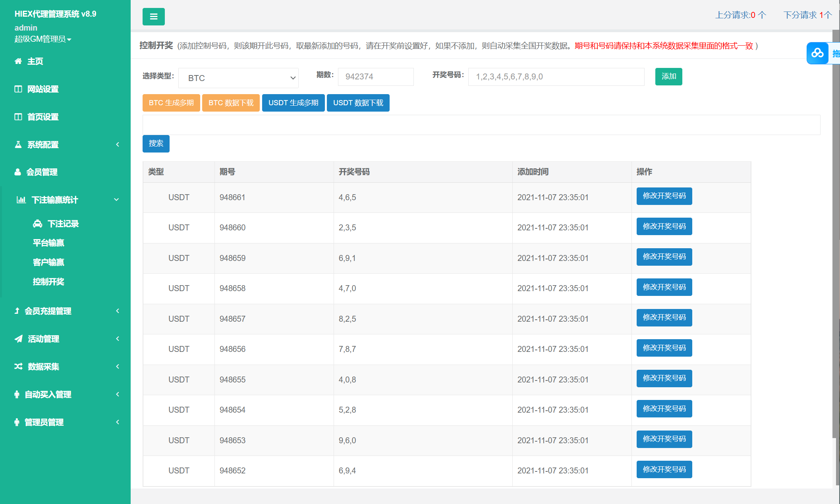Click 修改开奖号码 for period 948655
840x504 pixels.
[x=664, y=378]
